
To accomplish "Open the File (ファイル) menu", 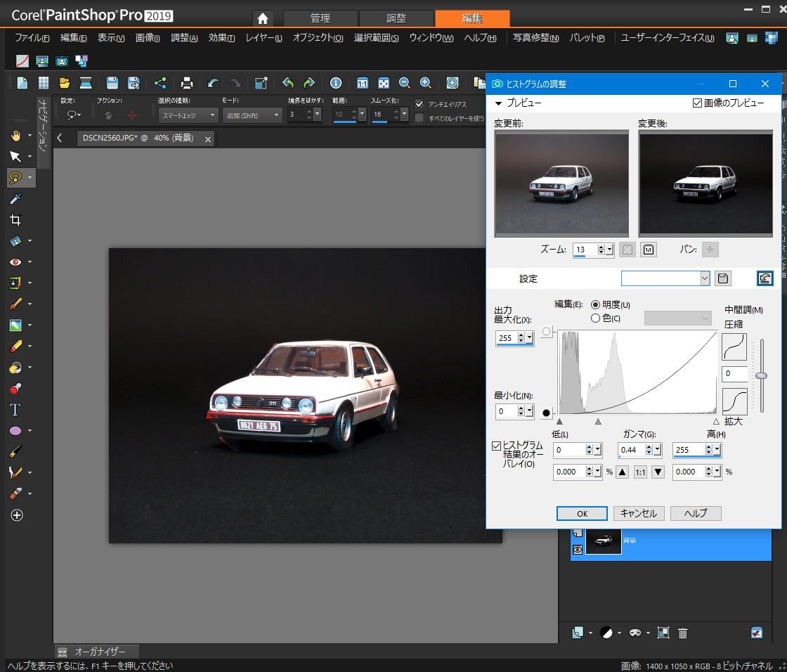I will (32, 38).
